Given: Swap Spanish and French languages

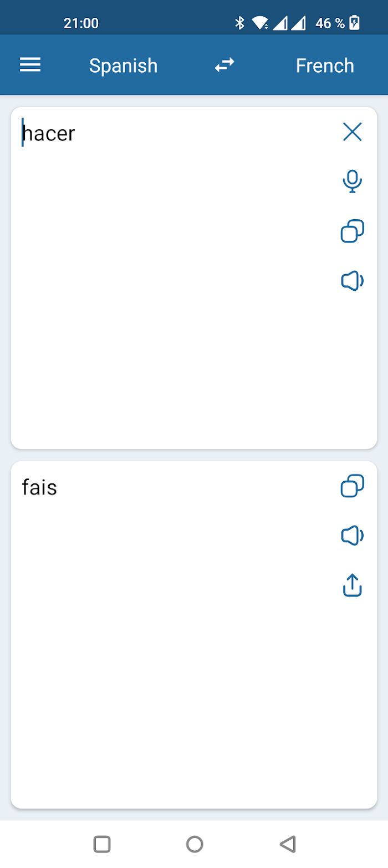Looking at the screenshot, I should pos(224,65).
